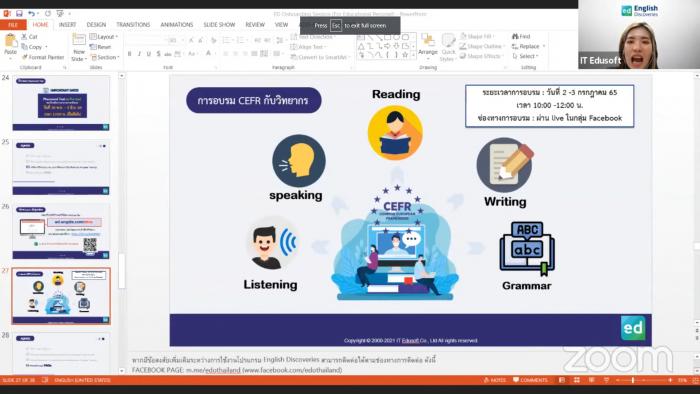Open the FILE backstage button
Image resolution: width=700 pixels, height=394 pixels.
tap(13, 25)
